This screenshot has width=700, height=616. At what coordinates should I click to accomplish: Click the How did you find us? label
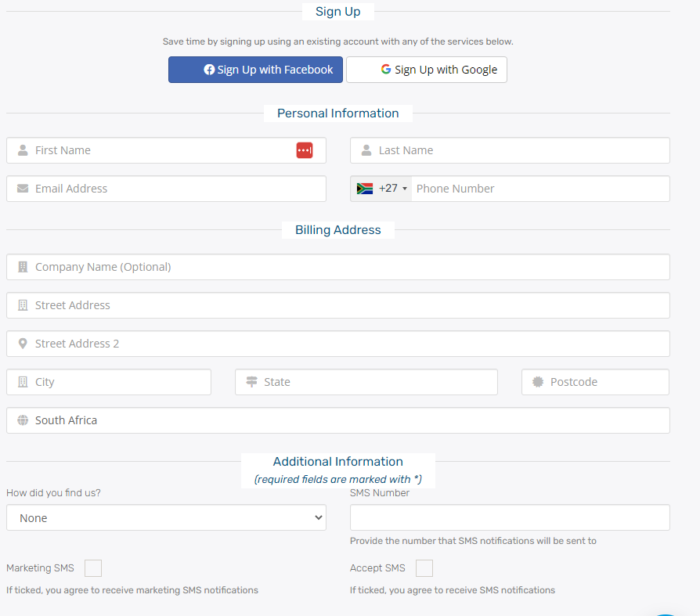pos(53,493)
